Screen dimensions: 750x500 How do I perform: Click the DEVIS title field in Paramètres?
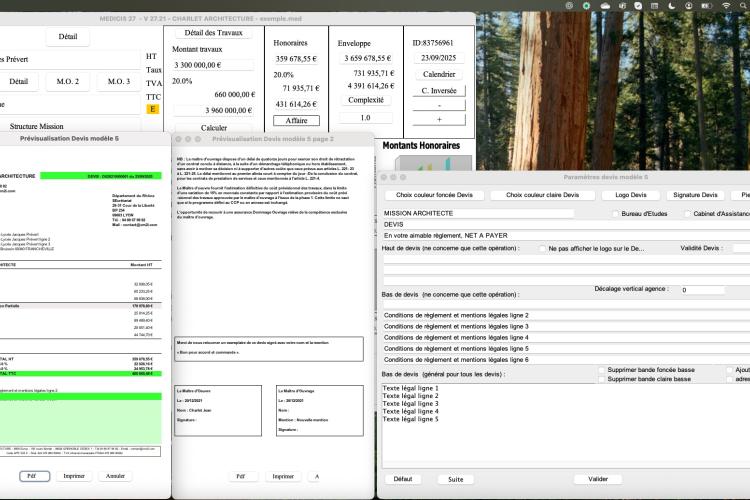[x=566, y=224]
